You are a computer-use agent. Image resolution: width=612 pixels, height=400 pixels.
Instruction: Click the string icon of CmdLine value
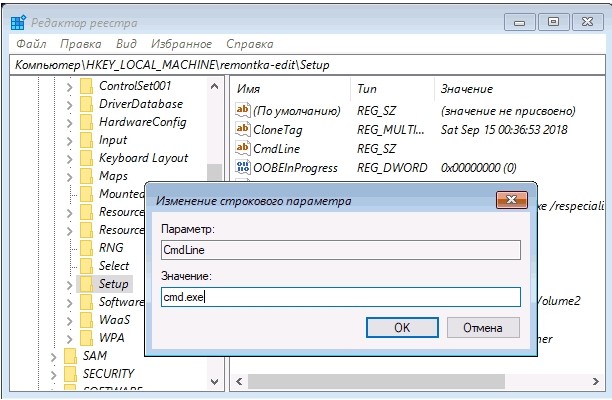tap(242, 148)
